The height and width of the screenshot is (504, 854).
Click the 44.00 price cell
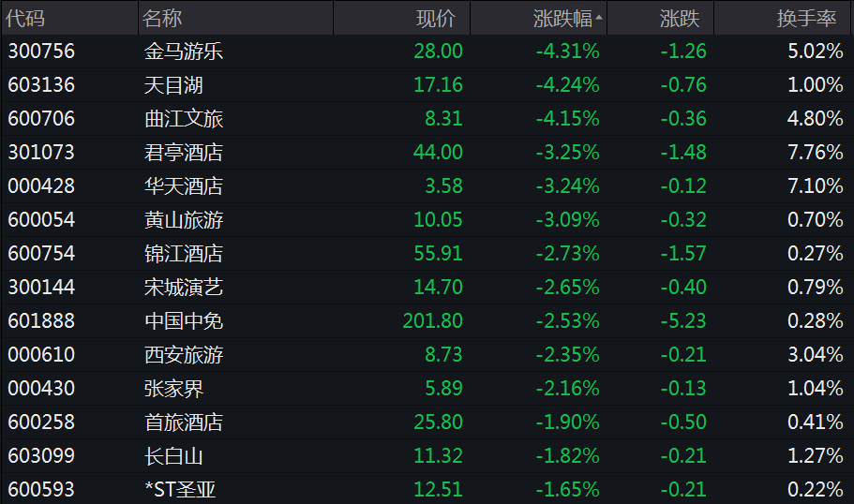438,153
